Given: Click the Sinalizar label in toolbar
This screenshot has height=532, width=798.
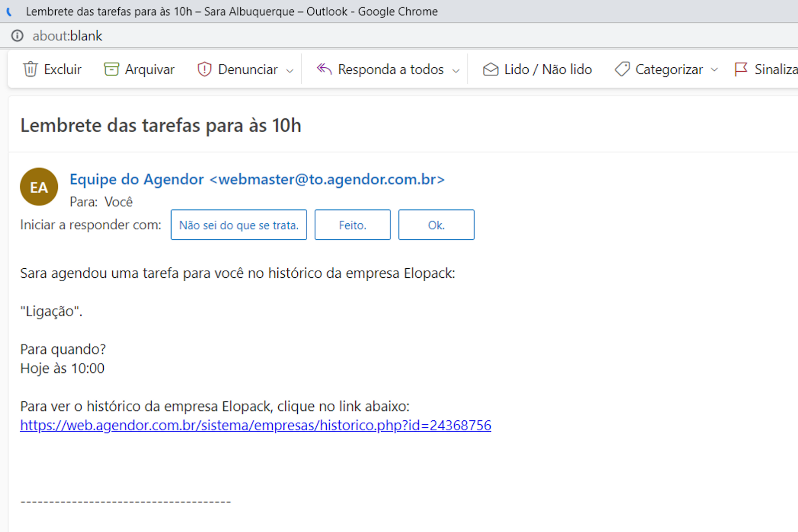Looking at the screenshot, I should tap(776, 69).
